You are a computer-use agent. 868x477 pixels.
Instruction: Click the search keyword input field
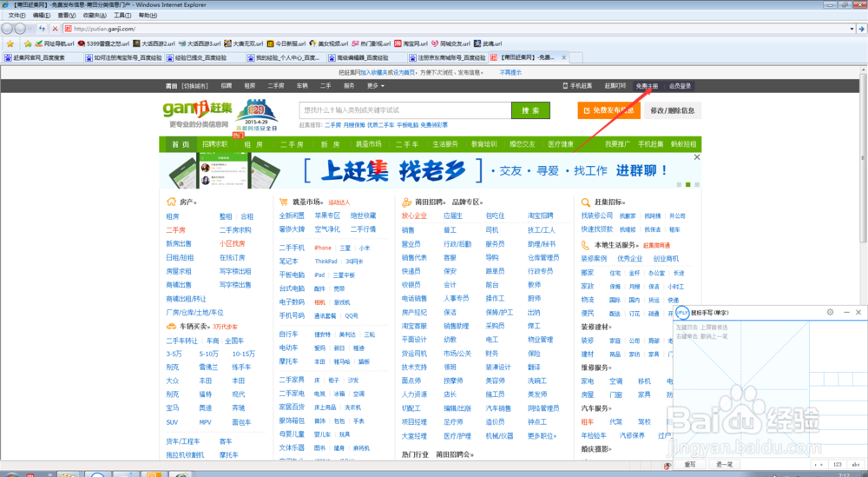(405, 110)
